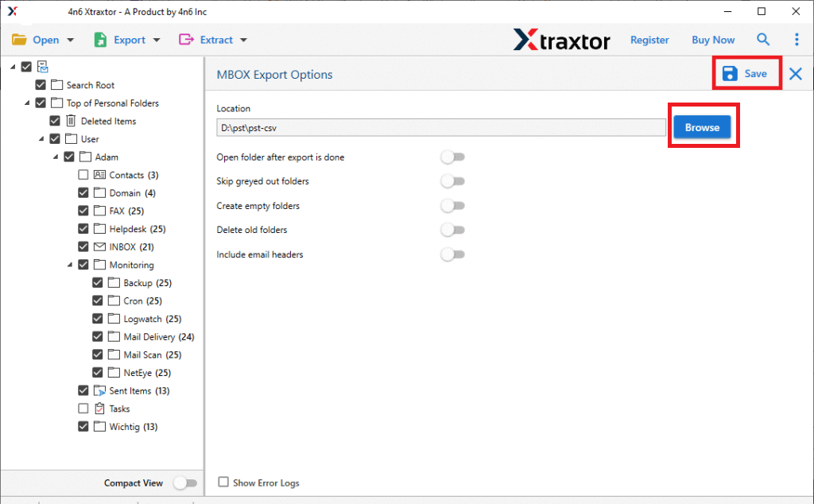Click the green Export toolbar icon

pos(99,39)
